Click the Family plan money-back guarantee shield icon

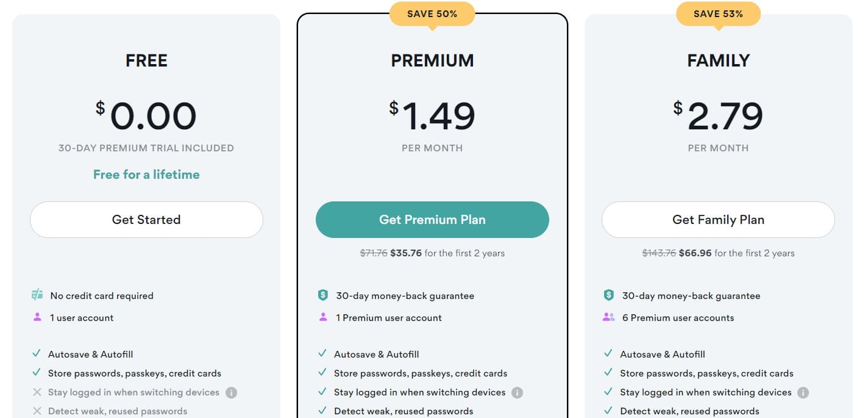pyautogui.click(x=608, y=295)
